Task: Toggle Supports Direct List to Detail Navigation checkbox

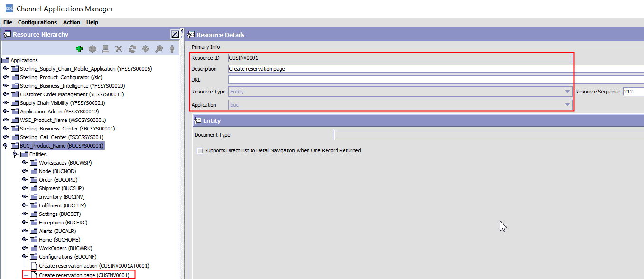Action: click(200, 150)
